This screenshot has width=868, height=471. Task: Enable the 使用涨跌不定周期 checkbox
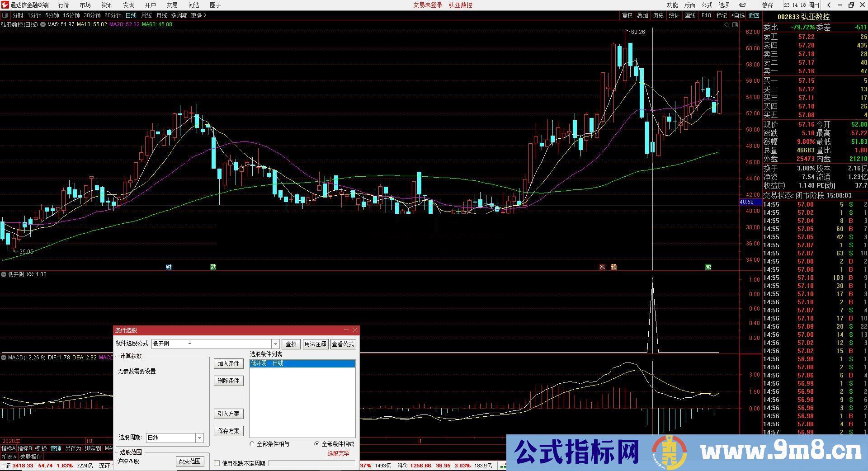click(217, 463)
